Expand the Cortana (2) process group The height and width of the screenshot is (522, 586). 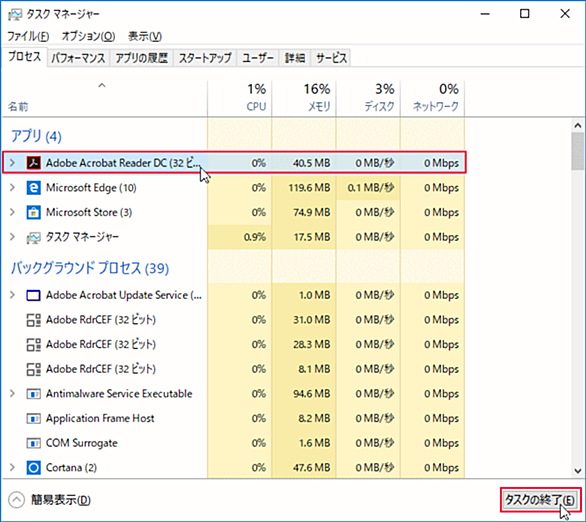tap(12, 467)
